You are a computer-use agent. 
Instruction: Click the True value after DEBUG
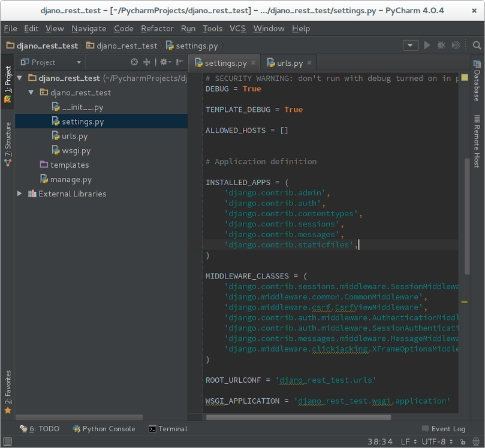[252, 89]
